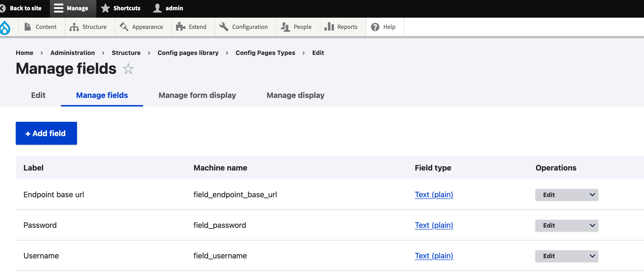Click the Endpoint base url label cell
Screen dimensions: 644x277
pos(54,194)
